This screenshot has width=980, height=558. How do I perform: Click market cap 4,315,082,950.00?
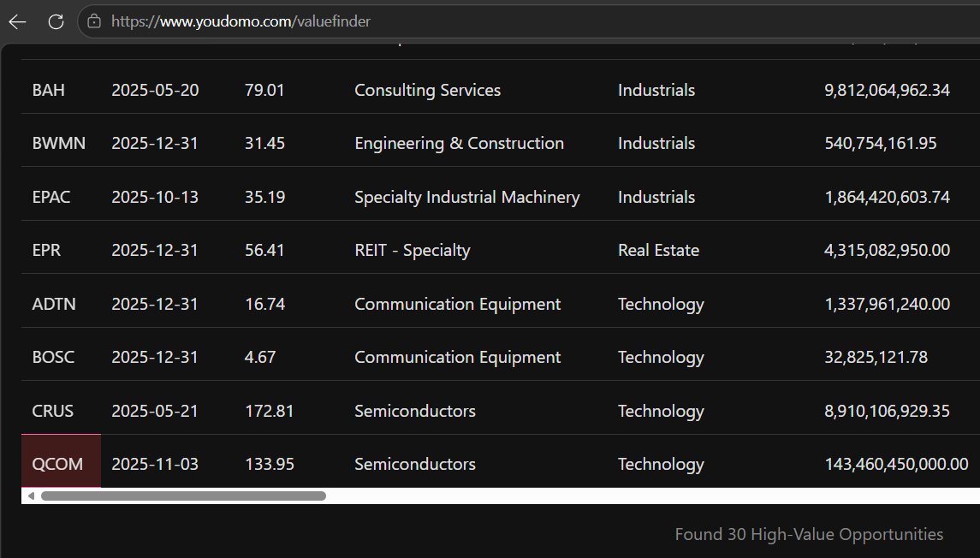click(x=887, y=250)
